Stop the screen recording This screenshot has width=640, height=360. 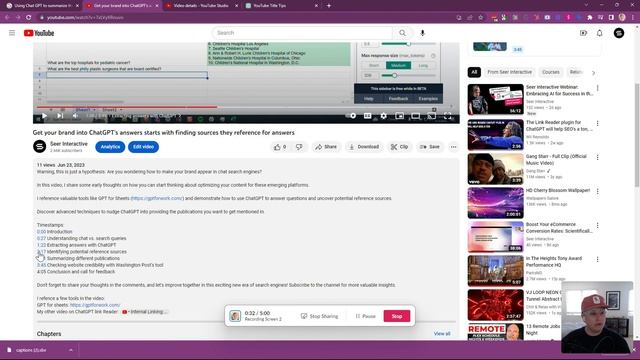click(397, 316)
